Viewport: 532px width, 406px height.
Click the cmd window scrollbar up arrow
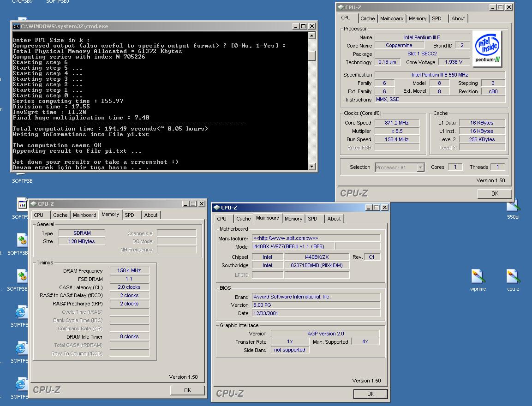pyautogui.click(x=312, y=35)
